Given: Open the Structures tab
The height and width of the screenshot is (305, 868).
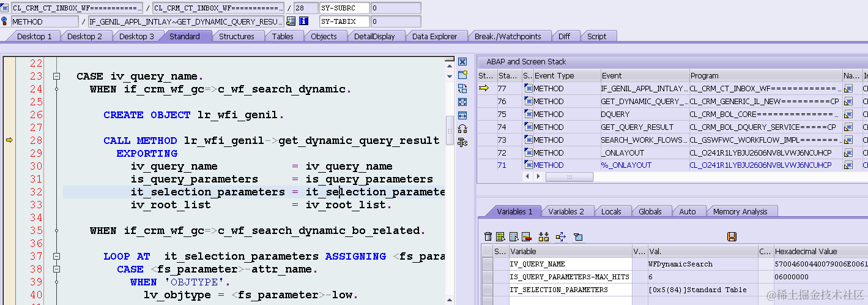Looking at the screenshot, I should coord(237,36).
